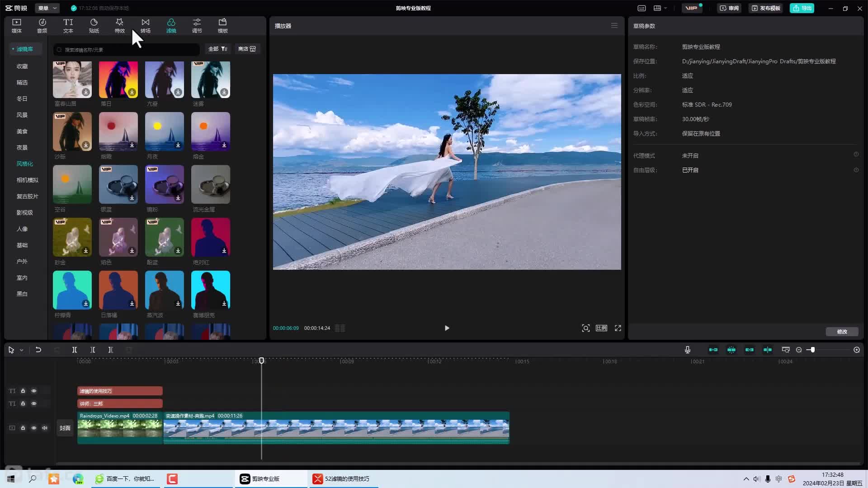Select the 复古胶片 retro film category
The height and width of the screenshot is (488, 868).
pyautogui.click(x=28, y=196)
